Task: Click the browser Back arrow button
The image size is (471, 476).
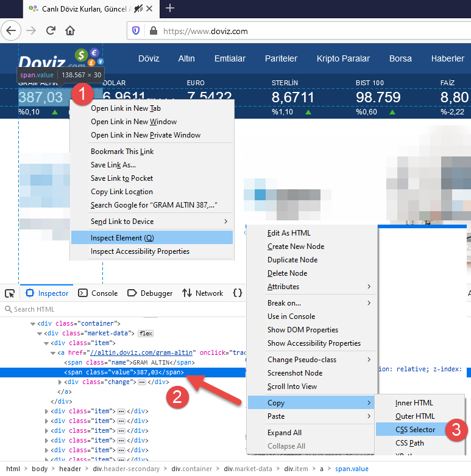Action: pos(11,30)
